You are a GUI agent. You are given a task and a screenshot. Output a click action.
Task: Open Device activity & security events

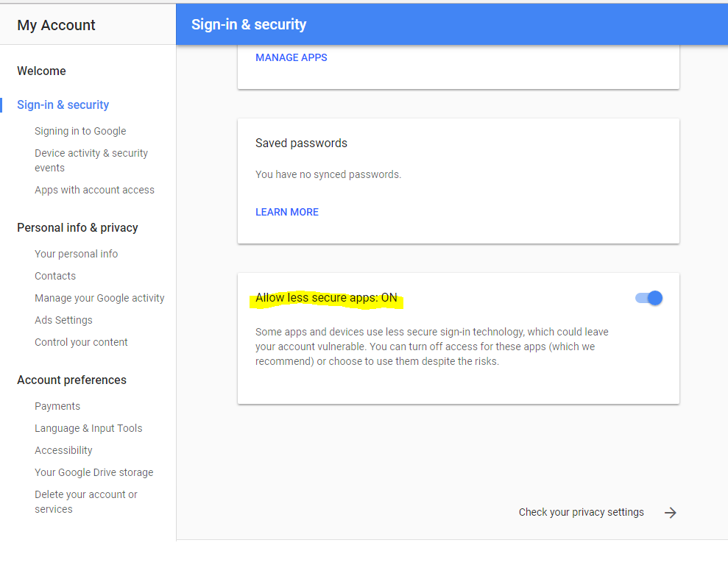91,160
